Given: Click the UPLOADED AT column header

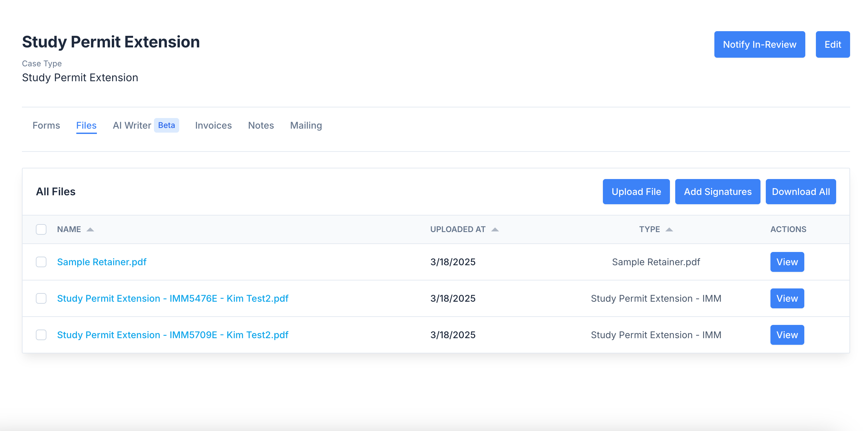Looking at the screenshot, I should 458,229.
